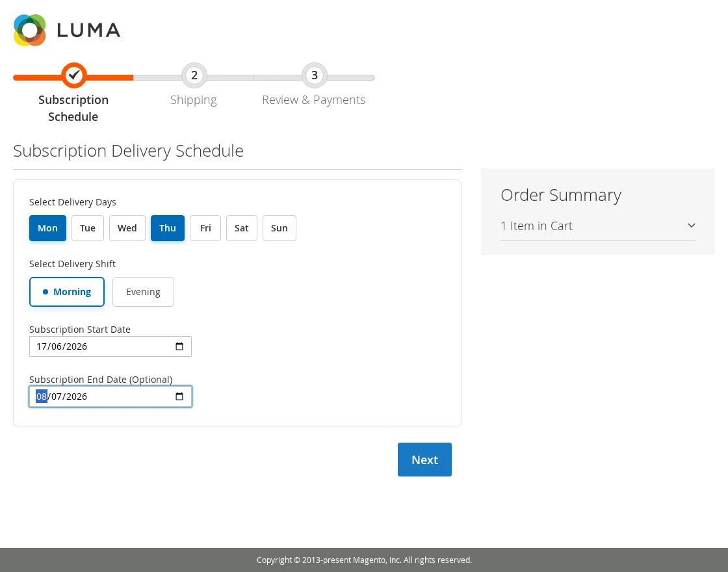The width and height of the screenshot is (728, 572).
Task: Click the Review & Payments step label
Action: [x=314, y=100]
